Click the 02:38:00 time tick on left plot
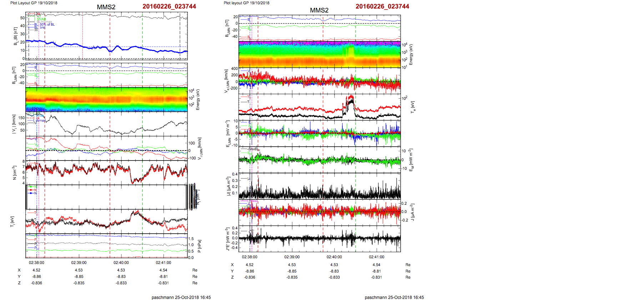 [x=36, y=263]
